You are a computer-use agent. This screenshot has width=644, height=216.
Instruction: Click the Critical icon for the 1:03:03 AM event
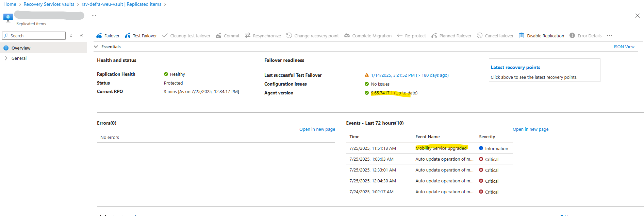point(481,159)
